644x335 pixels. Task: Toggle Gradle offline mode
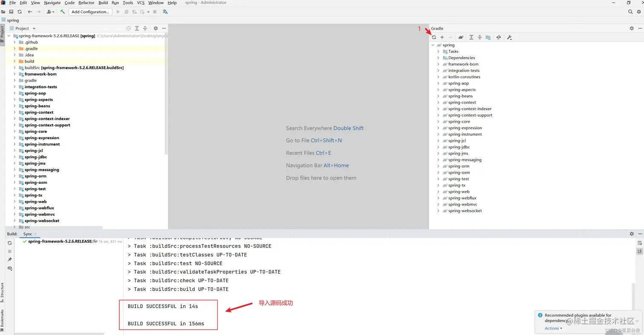tap(499, 37)
